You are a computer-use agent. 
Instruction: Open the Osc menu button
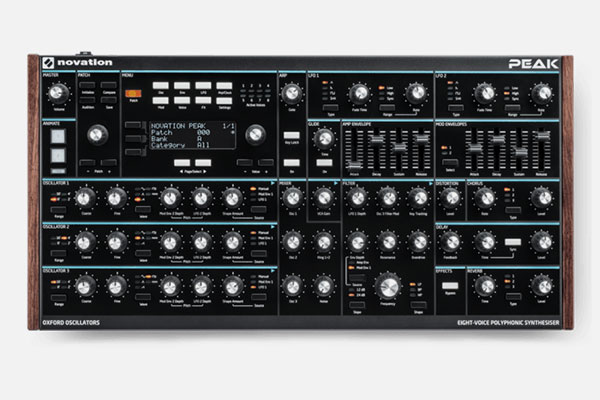click(x=161, y=85)
